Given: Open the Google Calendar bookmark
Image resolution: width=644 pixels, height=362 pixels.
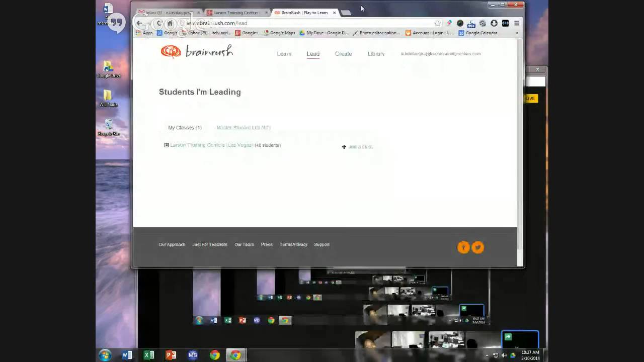Looking at the screenshot, I should 477,33.
